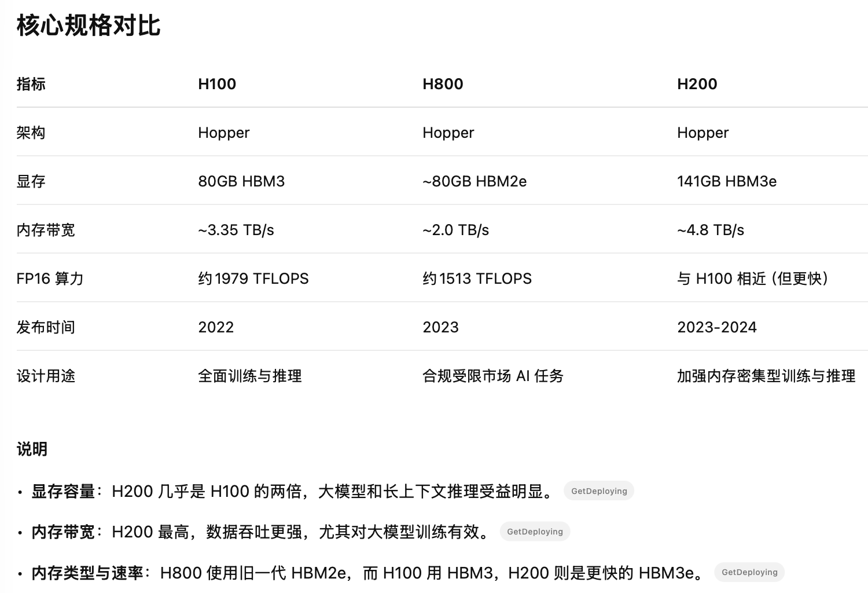Screen dimensions: 868x593
Task: Click the H100 column header
Action: pos(217,84)
